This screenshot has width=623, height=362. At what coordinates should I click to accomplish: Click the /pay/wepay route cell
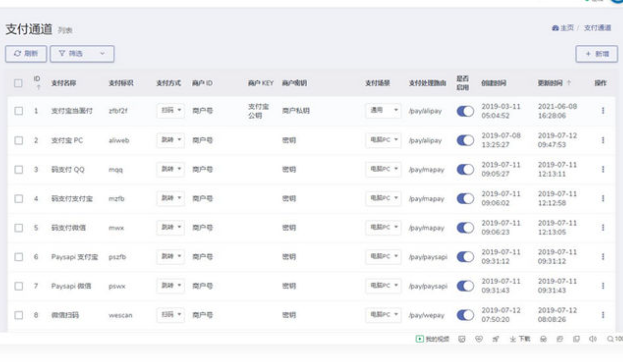click(x=426, y=315)
